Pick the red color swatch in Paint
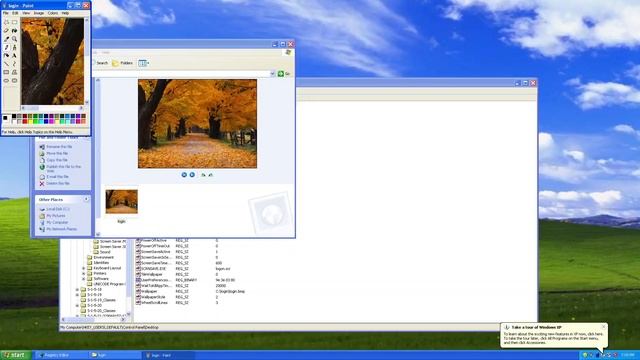 24,121
